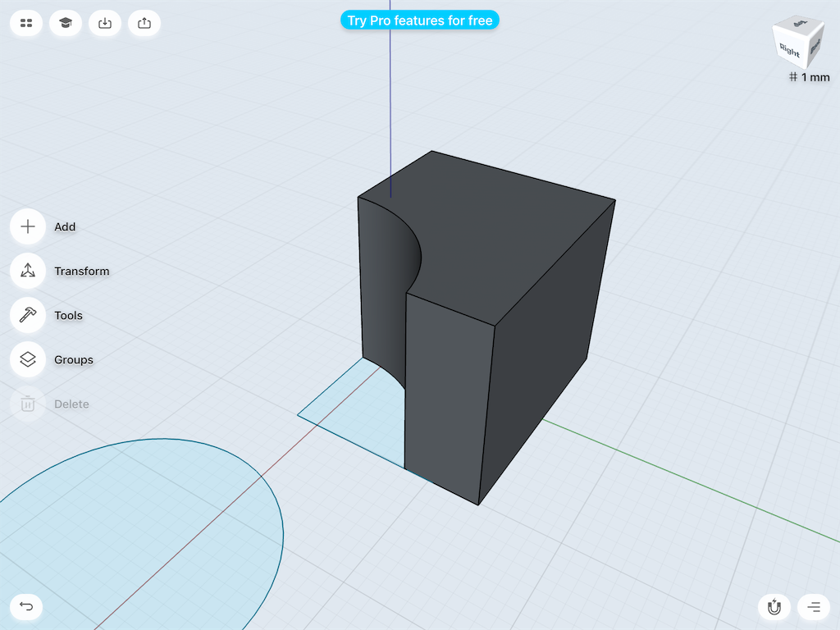The height and width of the screenshot is (630, 840).
Task: Click the Transform label text
Action: (82, 271)
